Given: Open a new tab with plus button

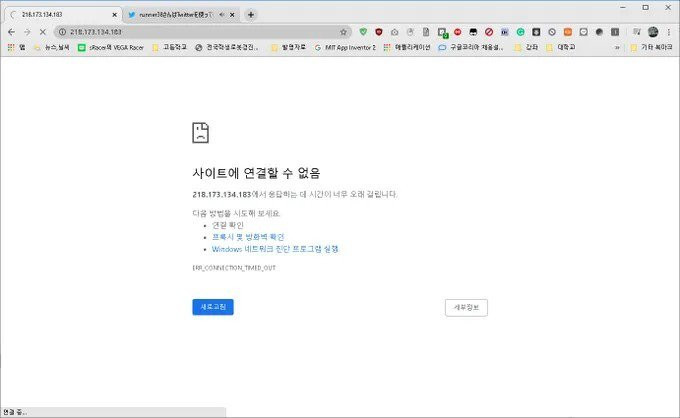Looking at the screenshot, I should click(x=250, y=14).
